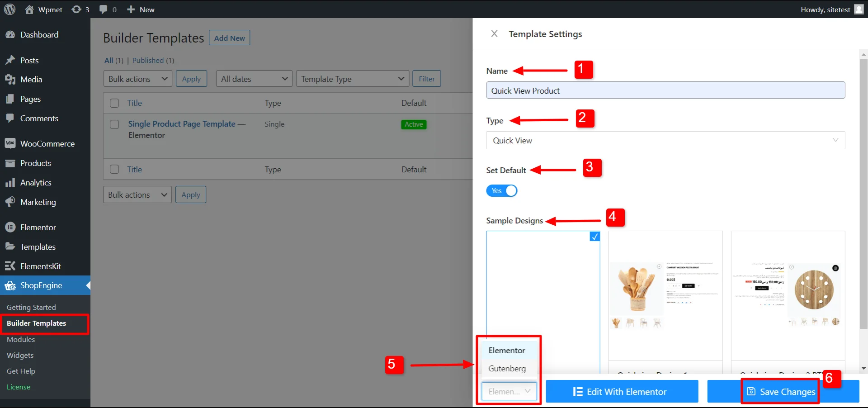The image size is (868, 408).
Task: Click the Save Changes button
Action: pyautogui.click(x=780, y=391)
